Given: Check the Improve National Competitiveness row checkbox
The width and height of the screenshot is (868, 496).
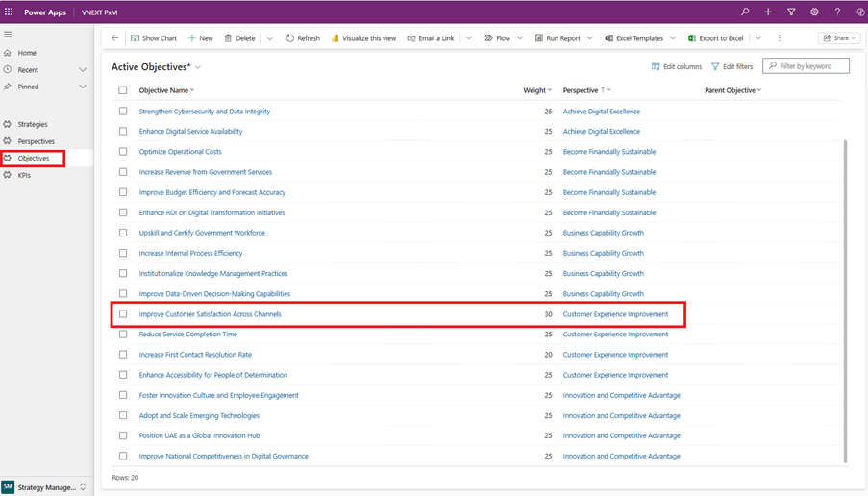Looking at the screenshot, I should (123, 456).
